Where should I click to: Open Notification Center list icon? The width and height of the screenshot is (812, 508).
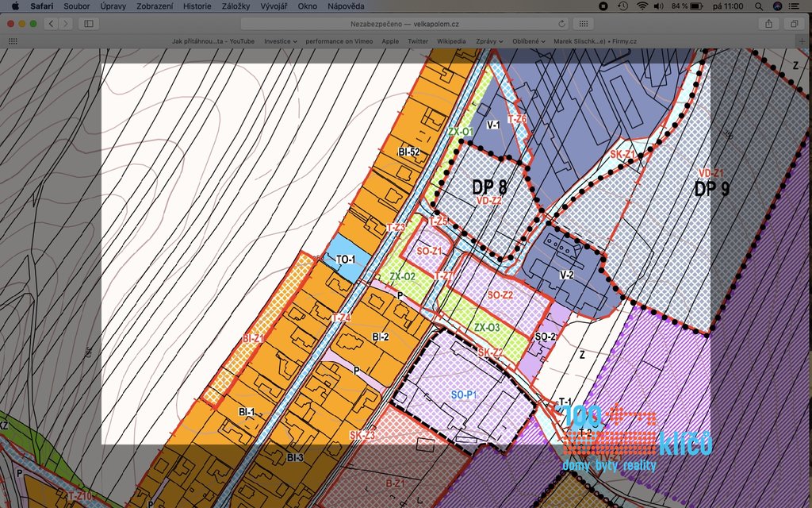(794, 6)
